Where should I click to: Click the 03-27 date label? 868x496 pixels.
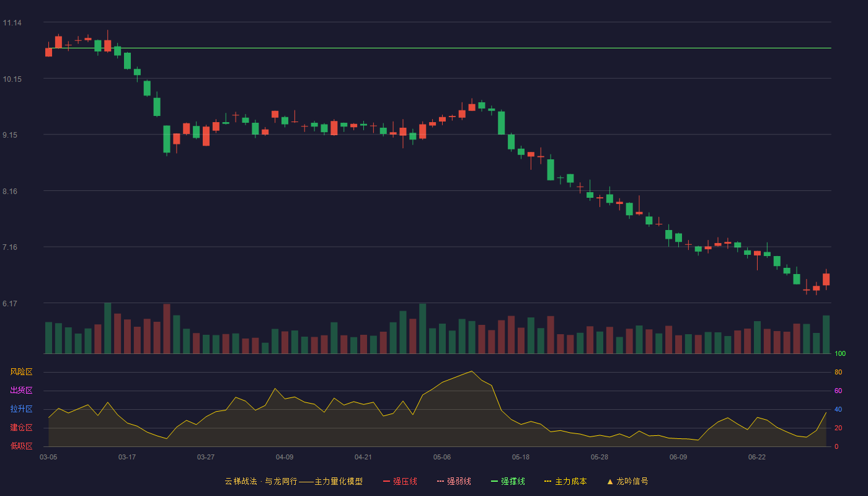coord(206,457)
